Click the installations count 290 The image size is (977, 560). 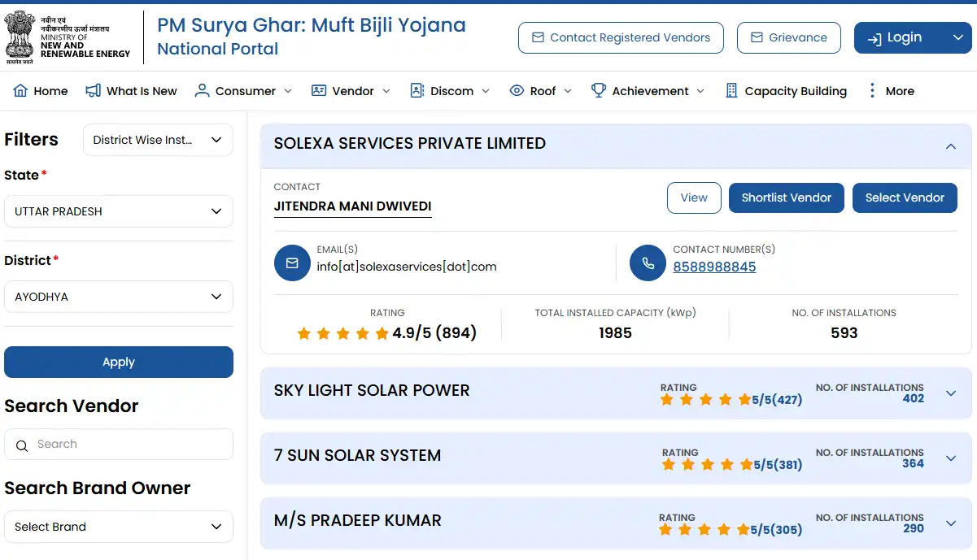coord(913,528)
